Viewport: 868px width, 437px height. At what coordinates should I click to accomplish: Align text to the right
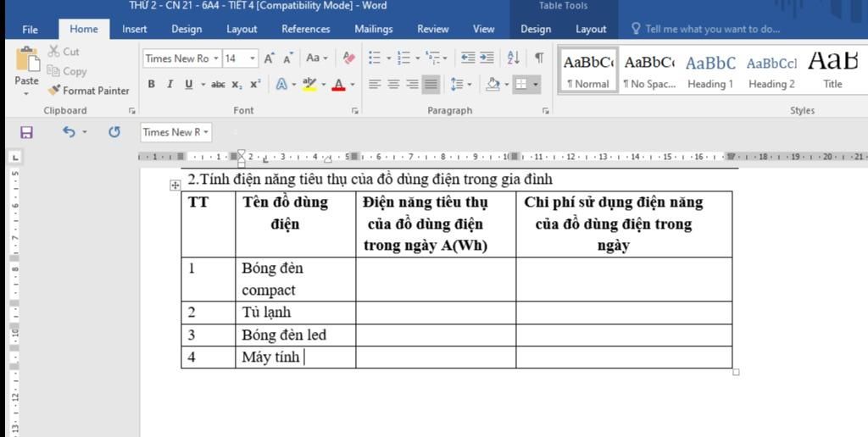click(x=413, y=84)
